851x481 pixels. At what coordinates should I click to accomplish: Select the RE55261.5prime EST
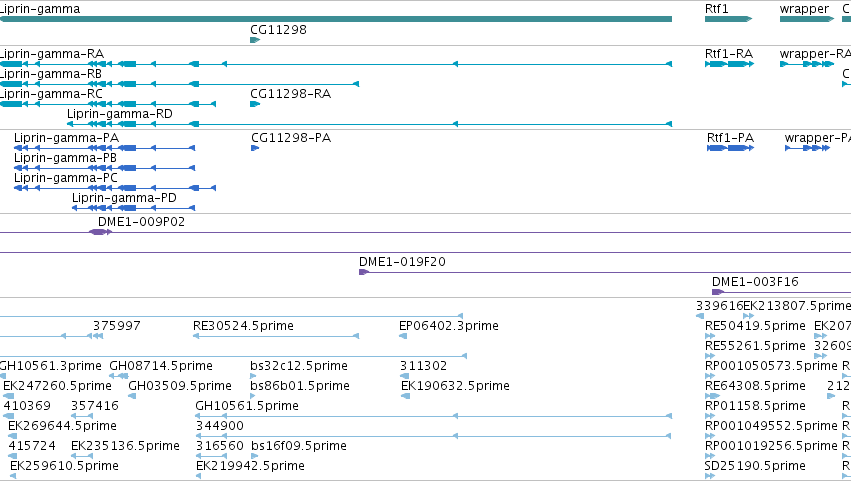coord(710,356)
